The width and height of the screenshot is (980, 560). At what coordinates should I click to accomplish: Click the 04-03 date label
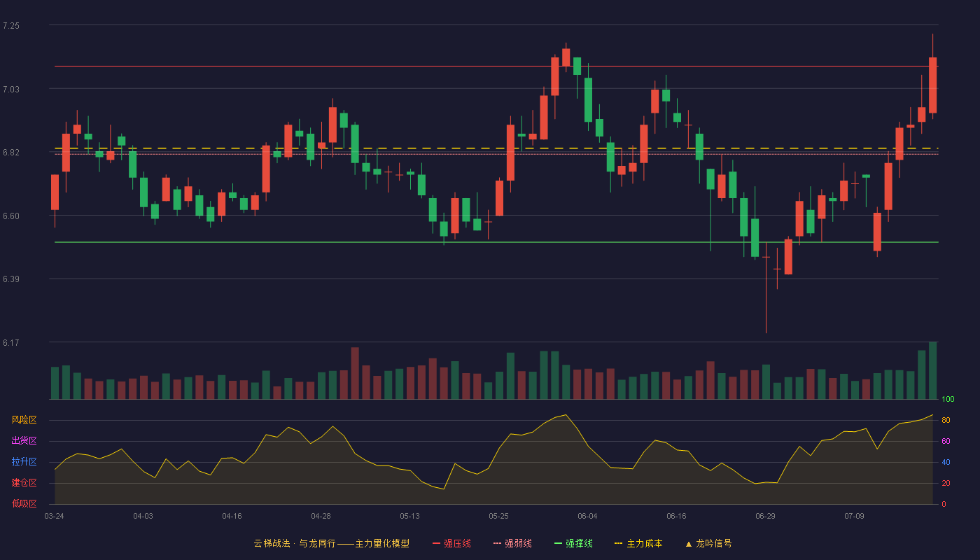pyautogui.click(x=143, y=516)
